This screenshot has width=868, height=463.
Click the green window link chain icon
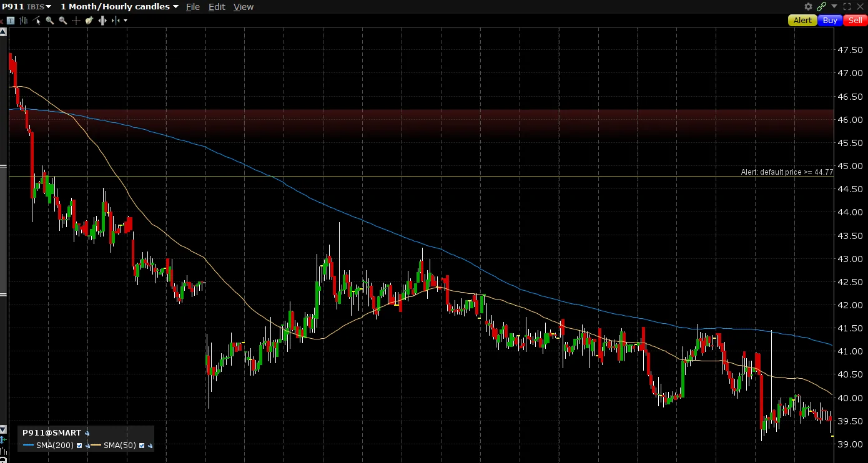pos(821,6)
